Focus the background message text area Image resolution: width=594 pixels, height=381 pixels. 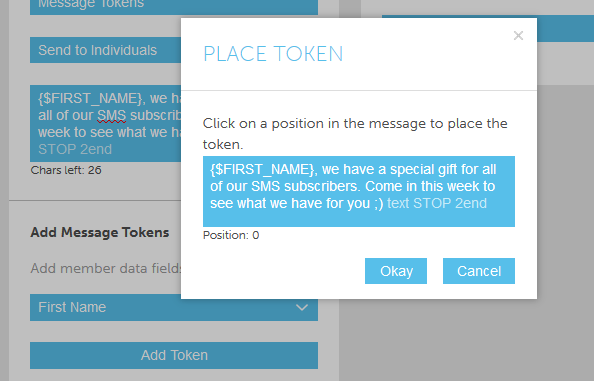pyautogui.click(x=106, y=123)
